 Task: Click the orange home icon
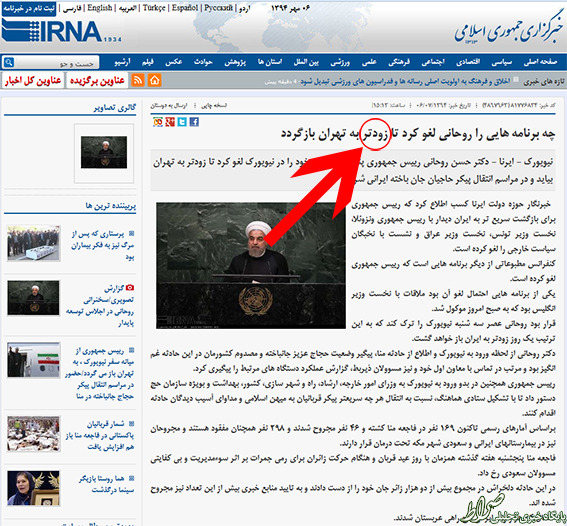154,80
